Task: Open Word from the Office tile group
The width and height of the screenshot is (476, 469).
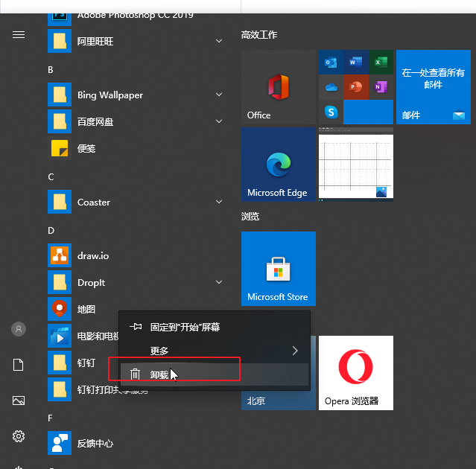Action: click(356, 63)
